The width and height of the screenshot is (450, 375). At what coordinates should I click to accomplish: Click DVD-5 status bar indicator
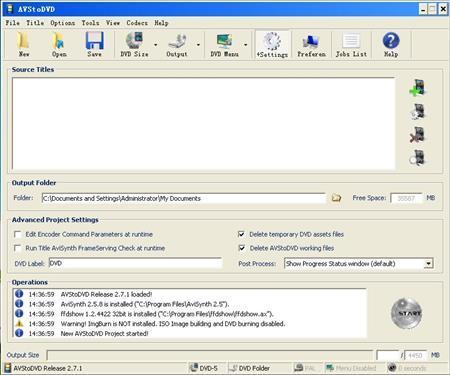tap(204, 368)
